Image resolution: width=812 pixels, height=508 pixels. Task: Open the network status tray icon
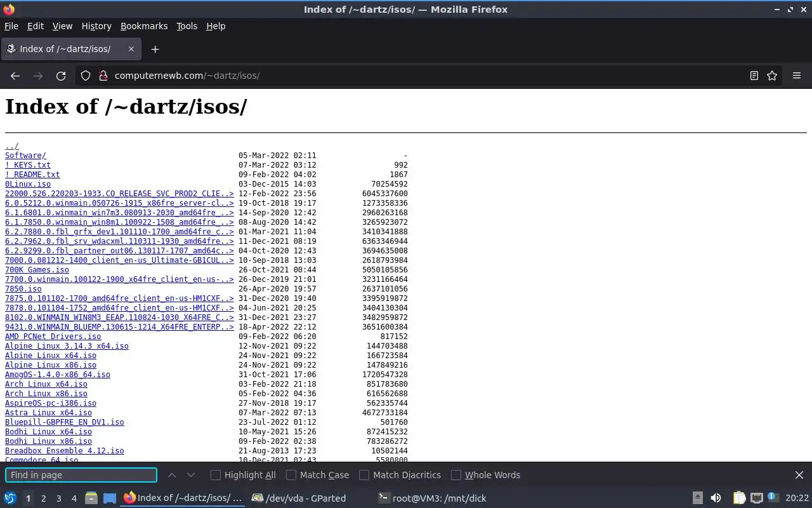[x=756, y=498]
